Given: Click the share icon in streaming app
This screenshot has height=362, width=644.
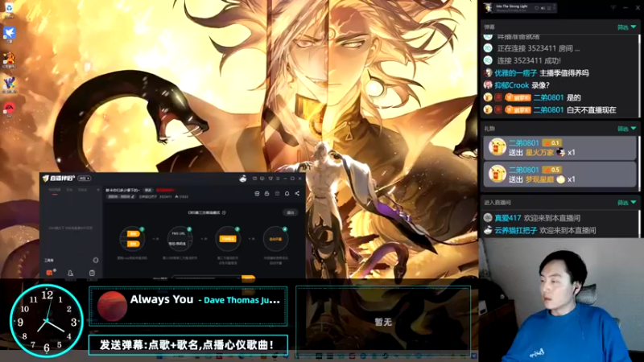Looking at the screenshot, I should (x=297, y=193).
